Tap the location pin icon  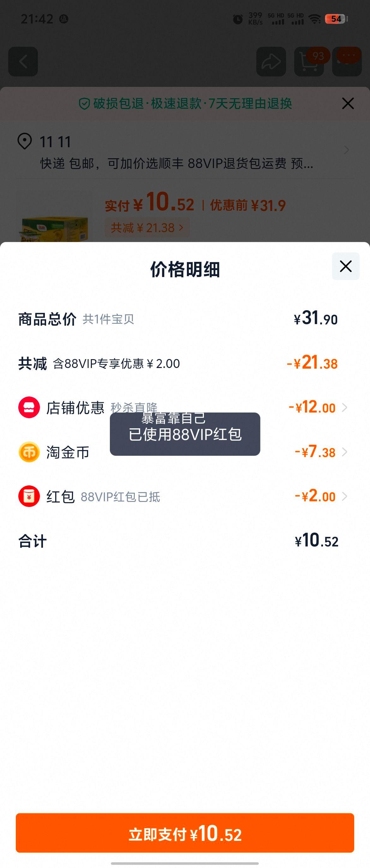point(25,141)
